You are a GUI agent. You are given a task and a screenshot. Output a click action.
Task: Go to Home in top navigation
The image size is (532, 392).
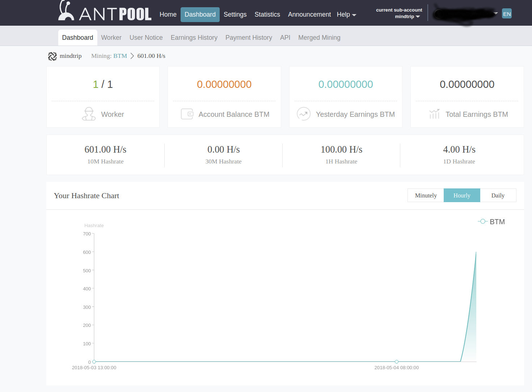point(168,14)
